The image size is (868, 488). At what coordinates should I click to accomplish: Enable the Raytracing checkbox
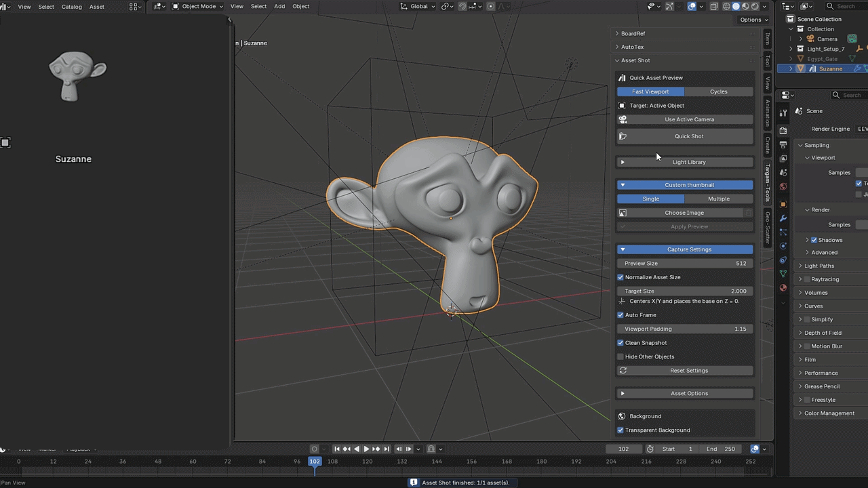click(807, 279)
